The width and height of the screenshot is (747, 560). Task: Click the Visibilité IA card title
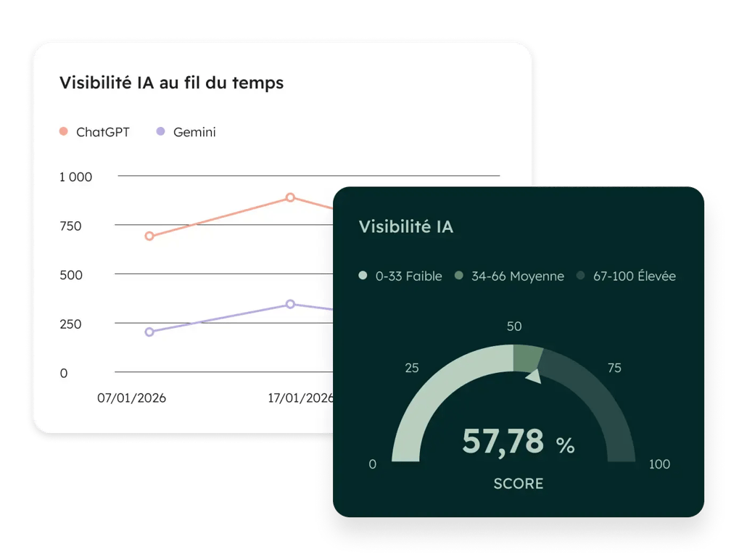(x=406, y=227)
